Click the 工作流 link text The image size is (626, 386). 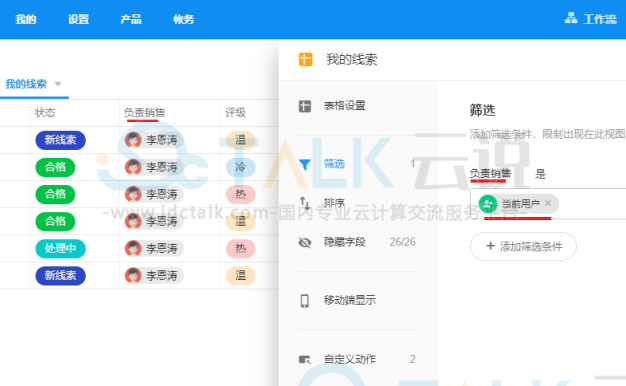pos(600,19)
